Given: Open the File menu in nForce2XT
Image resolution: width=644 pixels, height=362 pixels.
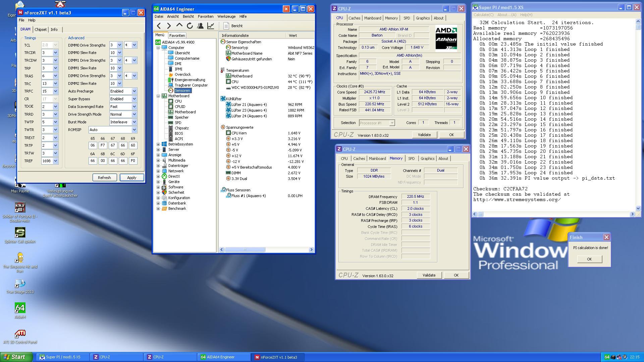Looking at the screenshot, I should pyautogui.click(x=21, y=20).
